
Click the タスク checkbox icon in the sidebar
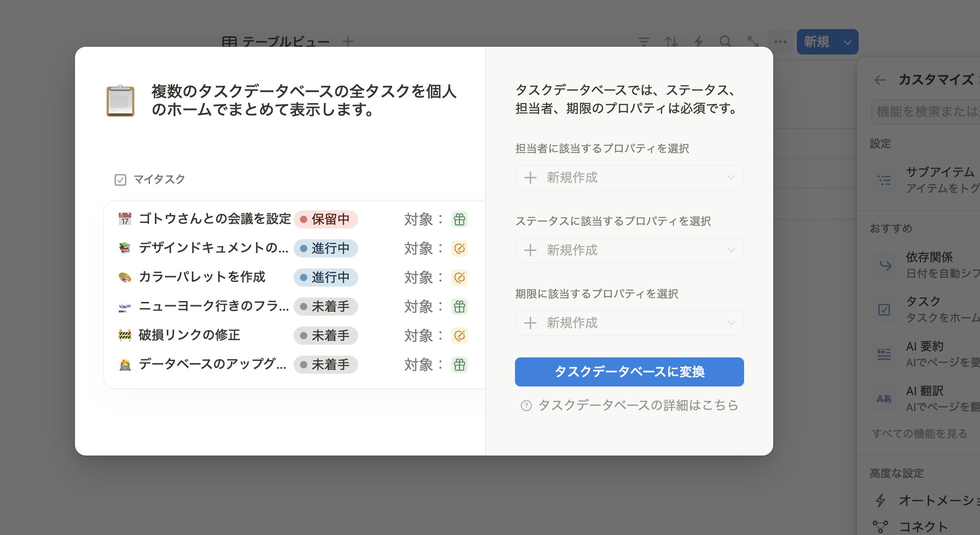(884, 310)
